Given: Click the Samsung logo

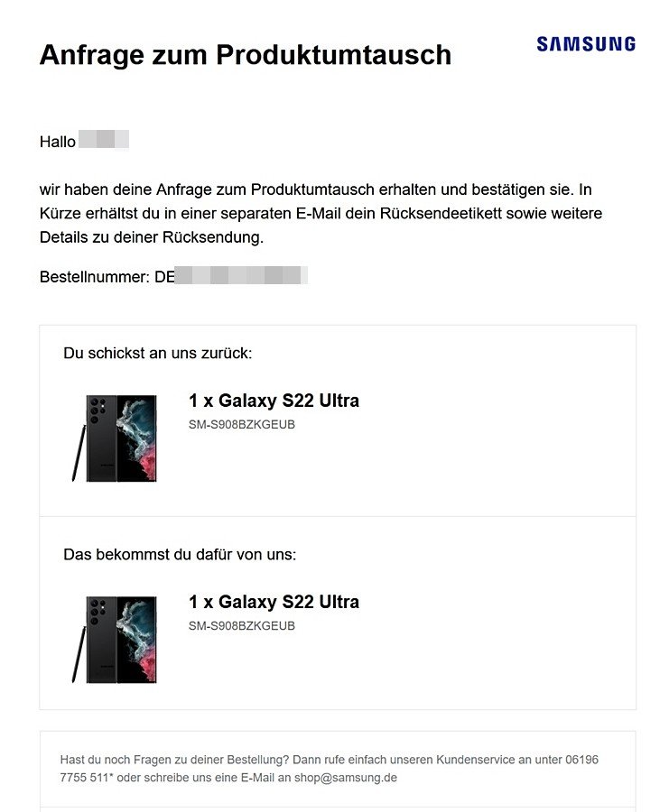Looking at the screenshot, I should pos(586,44).
